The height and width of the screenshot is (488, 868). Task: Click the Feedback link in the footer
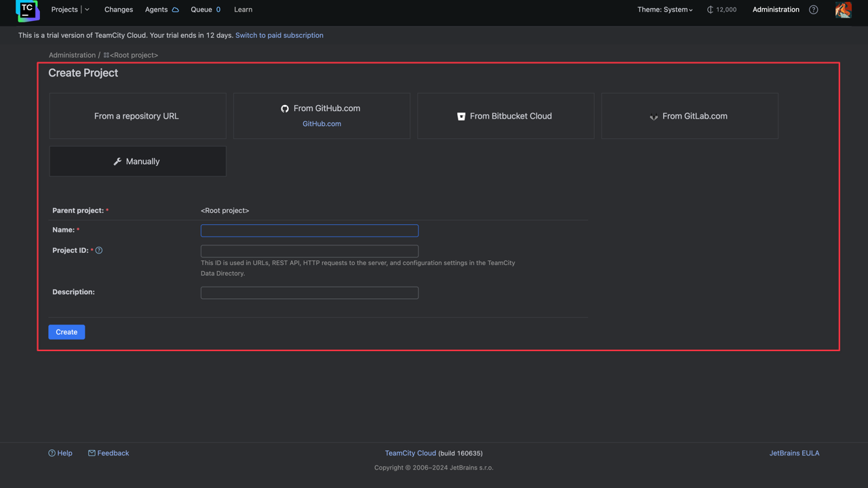coord(108,453)
